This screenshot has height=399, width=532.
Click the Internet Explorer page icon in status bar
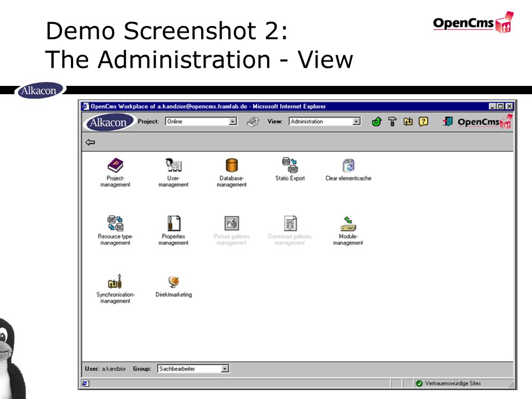pyautogui.click(x=86, y=383)
